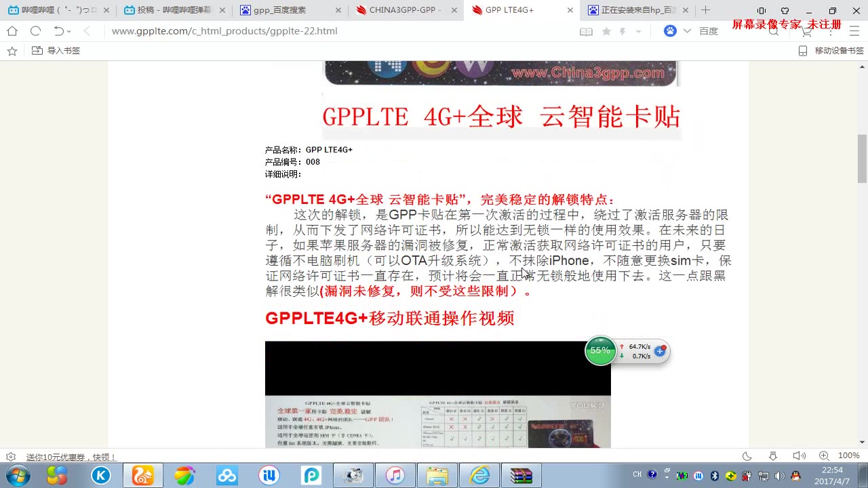
Task: Open 移动设备书签 mobile bookmarks
Action: click(x=831, y=51)
